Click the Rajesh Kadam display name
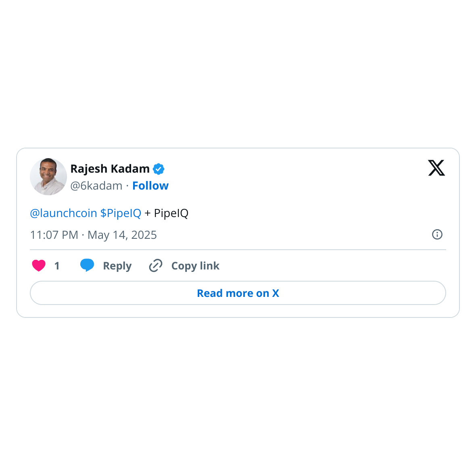 [110, 169]
